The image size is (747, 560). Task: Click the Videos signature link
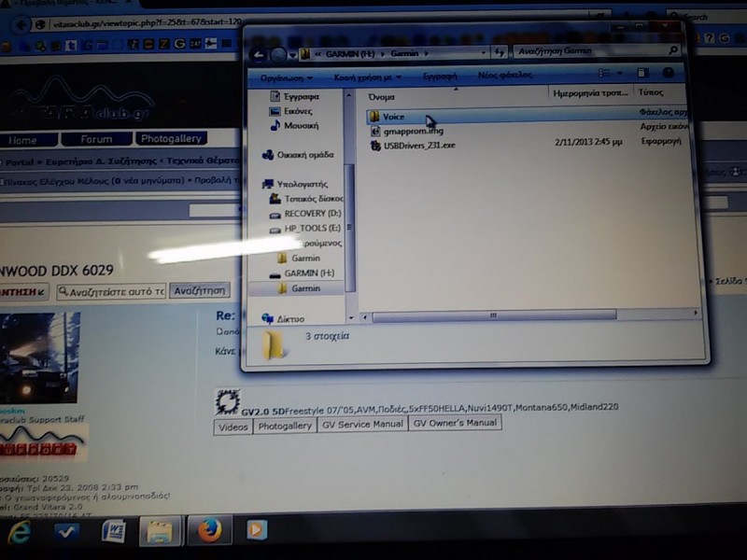(233, 427)
